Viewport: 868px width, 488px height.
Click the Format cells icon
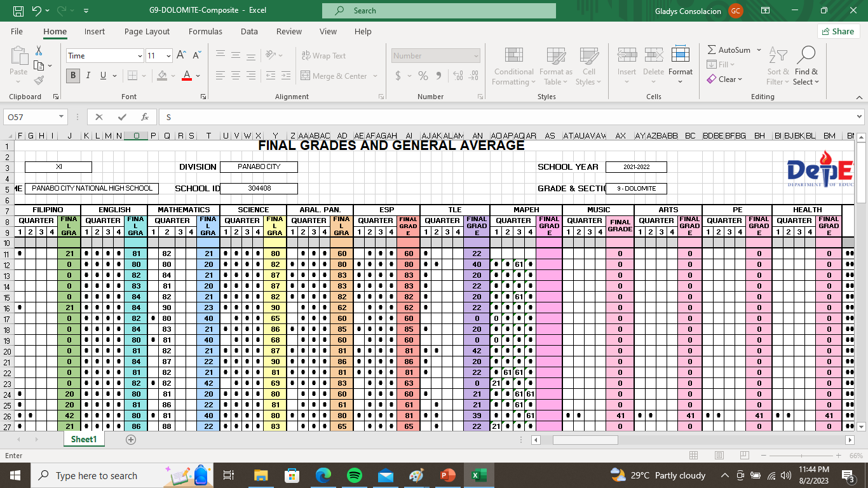click(x=681, y=55)
